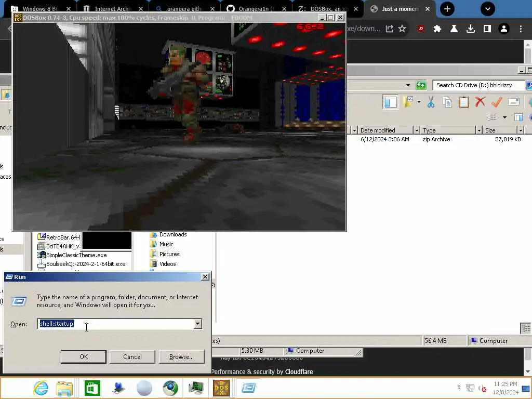Select SoulseekQt-2024-2-1-64bit.exe file

point(86,264)
